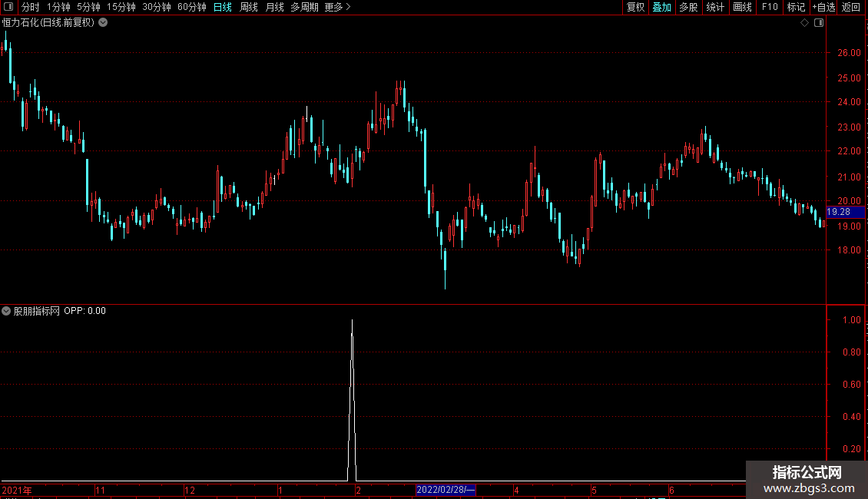This screenshot has width=868, height=499.
Task: Click the panel layout icon at top-left
Action: (x=8, y=7)
